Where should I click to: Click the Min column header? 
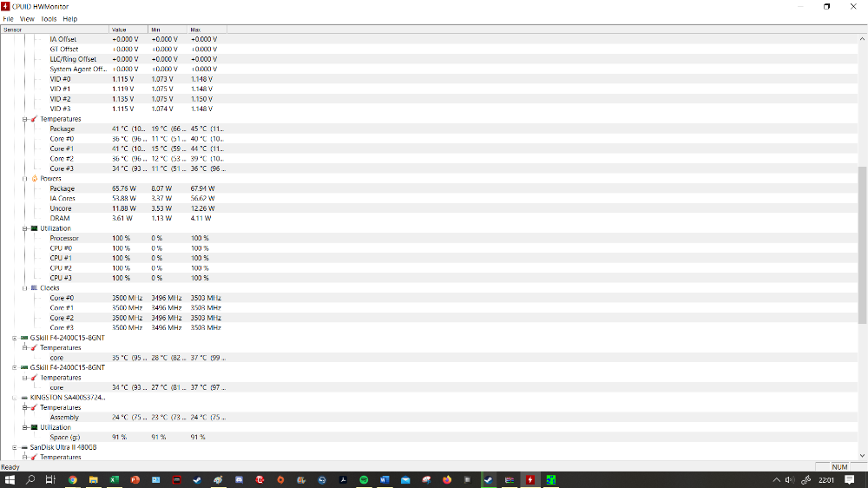click(168, 30)
